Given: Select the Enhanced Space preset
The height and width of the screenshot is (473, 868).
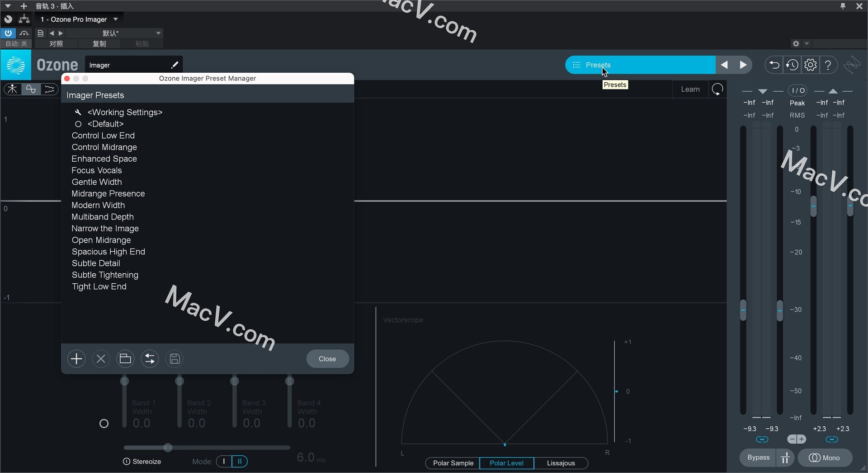Looking at the screenshot, I should pyautogui.click(x=104, y=159).
